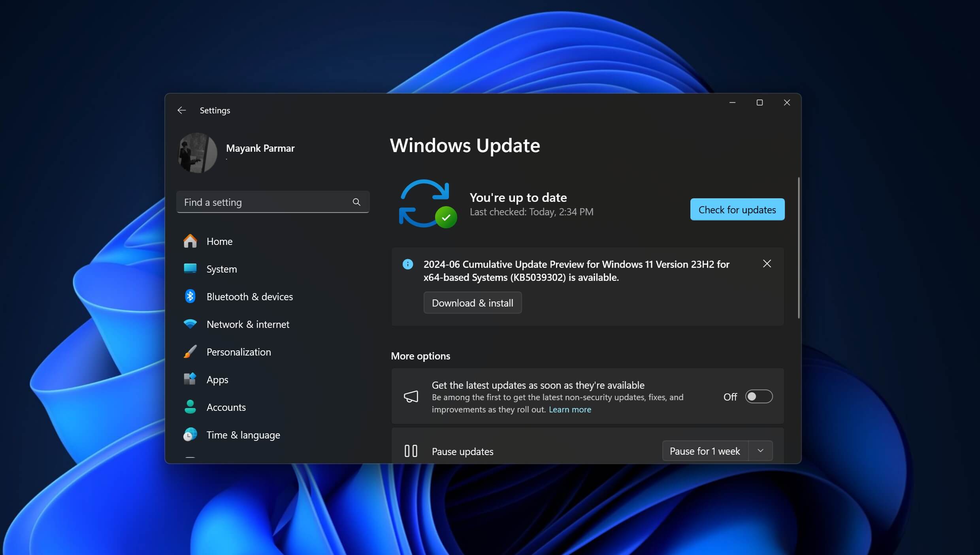Click the Apps squares icon

(190, 379)
